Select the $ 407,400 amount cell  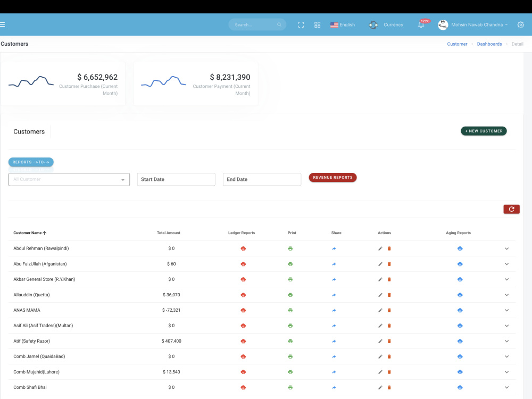point(171,342)
